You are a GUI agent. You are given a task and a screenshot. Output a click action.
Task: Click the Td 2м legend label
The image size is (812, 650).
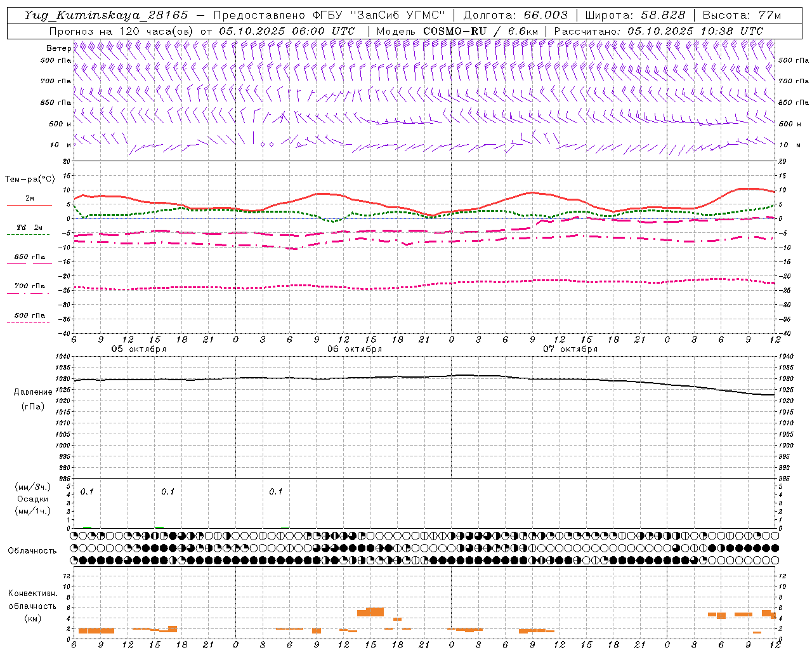click(x=29, y=227)
